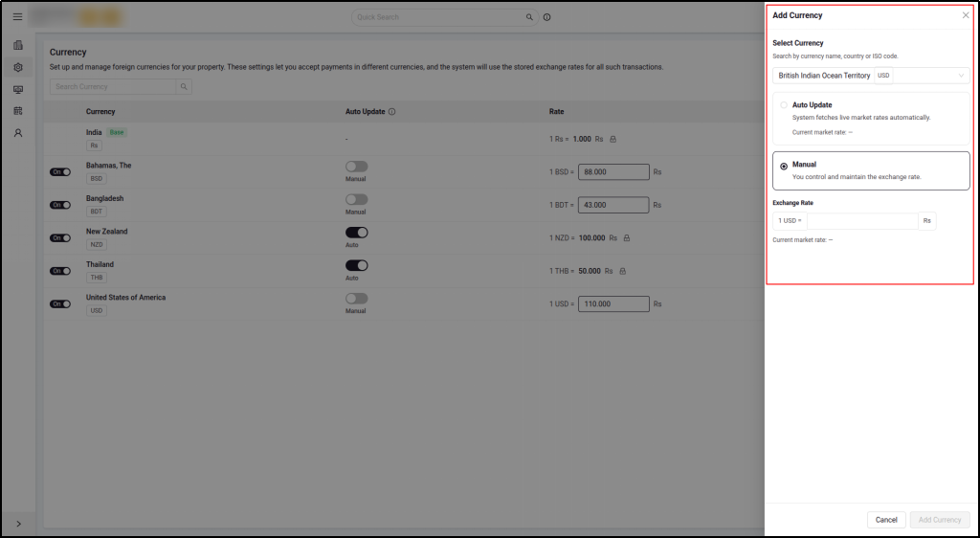Click the THB code tag

(97, 278)
